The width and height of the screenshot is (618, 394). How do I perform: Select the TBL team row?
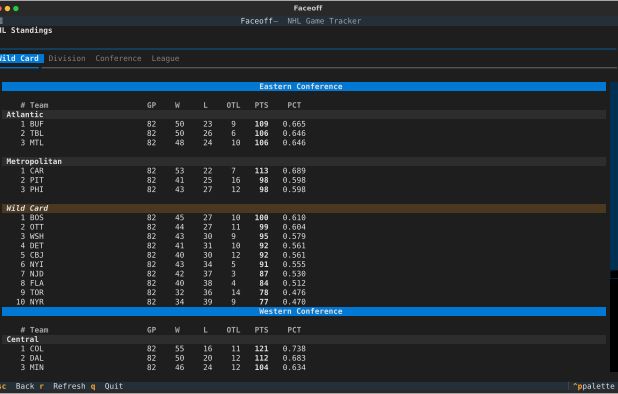coord(304,134)
